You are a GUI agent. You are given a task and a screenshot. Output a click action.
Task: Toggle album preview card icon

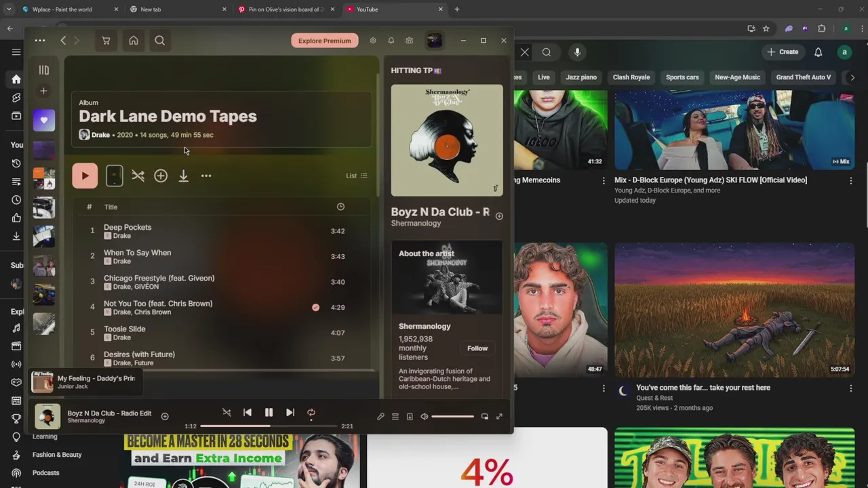(x=115, y=176)
